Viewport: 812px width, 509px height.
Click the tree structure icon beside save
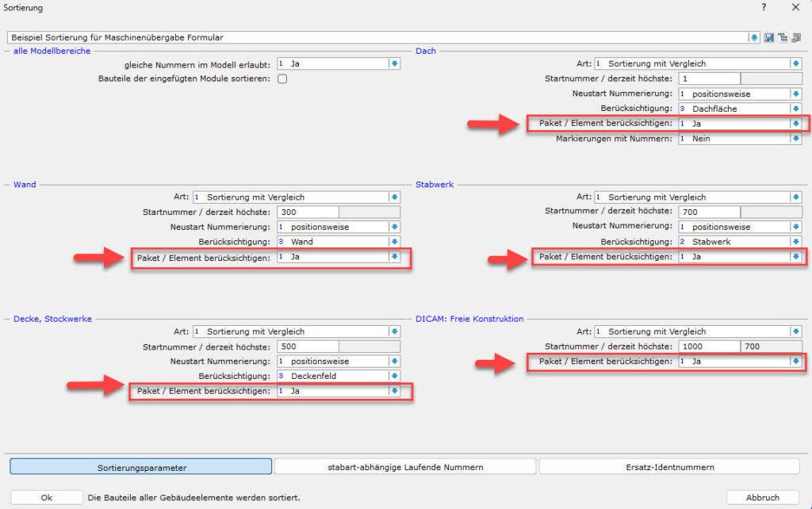[x=782, y=37]
